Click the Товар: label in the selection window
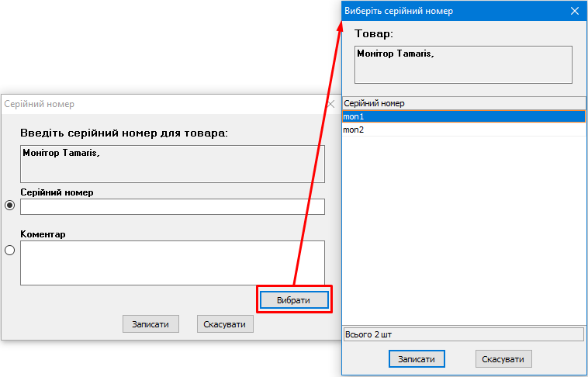The height and width of the screenshot is (377, 588). click(x=374, y=34)
